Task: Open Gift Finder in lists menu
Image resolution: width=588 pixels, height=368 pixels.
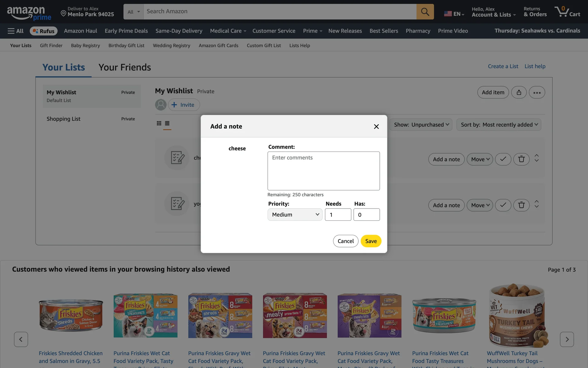Action: pyautogui.click(x=51, y=45)
